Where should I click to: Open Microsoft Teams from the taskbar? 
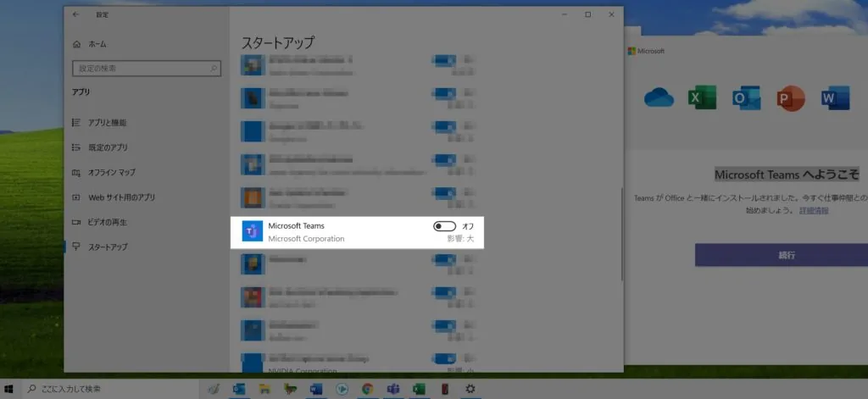tap(393, 389)
